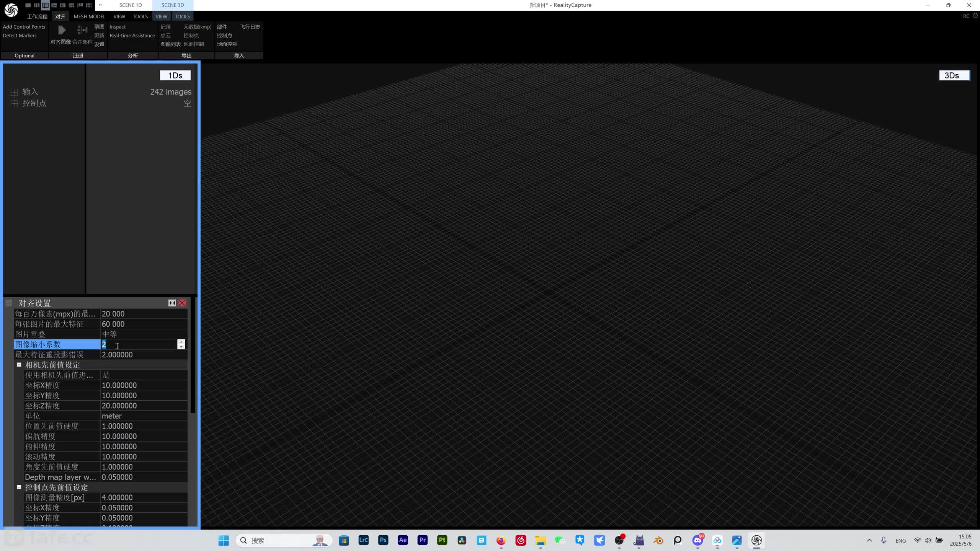Close the 对齐设置 panel with the red X

tap(183, 303)
